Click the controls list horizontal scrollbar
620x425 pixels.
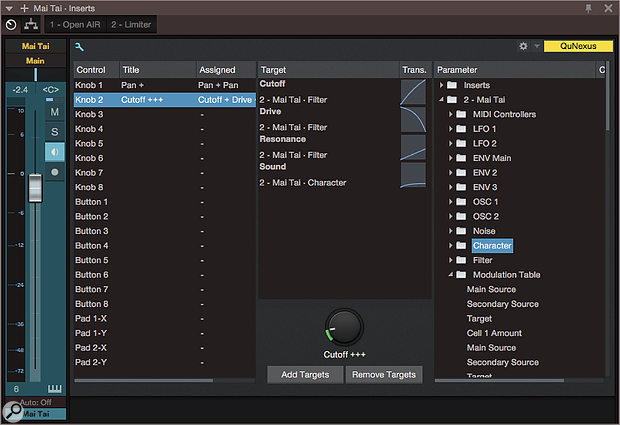[144, 380]
